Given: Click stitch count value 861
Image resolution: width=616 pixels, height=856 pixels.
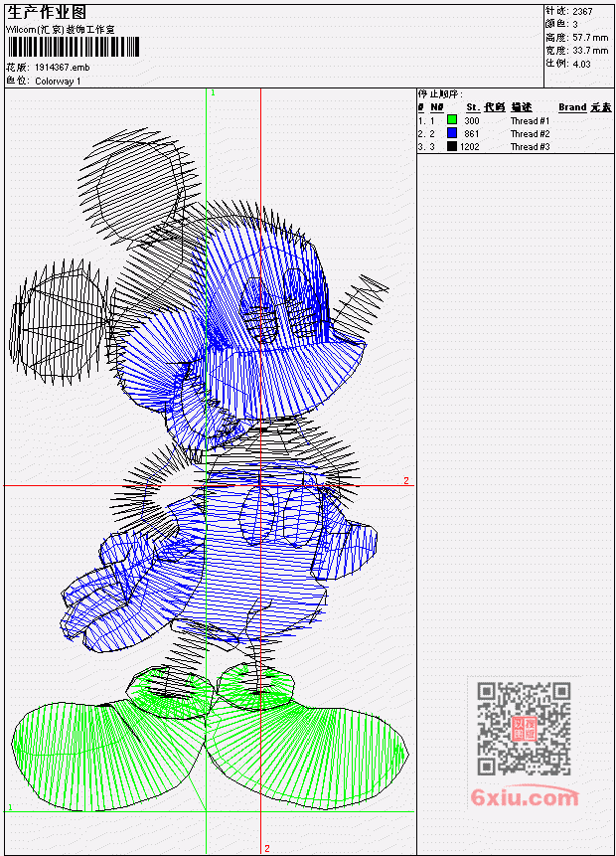Looking at the screenshot, I should (471, 134).
